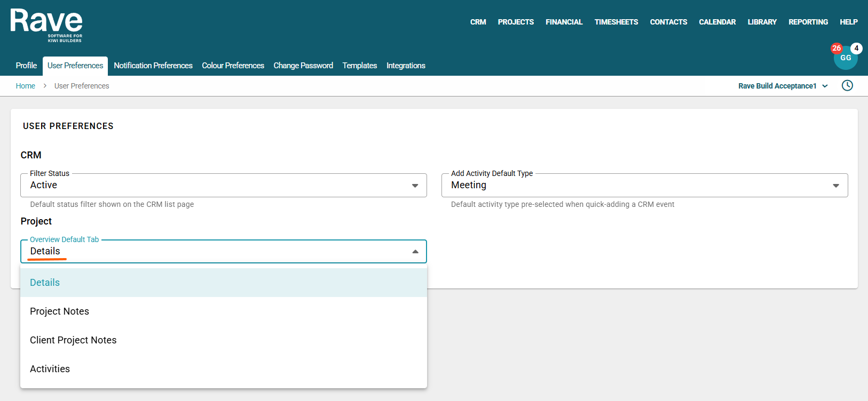Image resolution: width=868 pixels, height=401 pixels.
Task: Navigate to Contacts
Action: coord(668,22)
